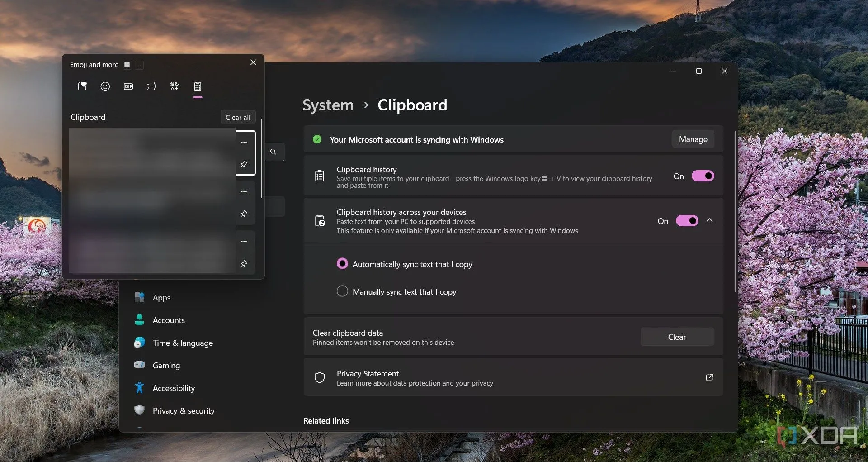Open more options for second clipboard item
Image resolution: width=868 pixels, height=462 pixels.
tap(244, 192)
